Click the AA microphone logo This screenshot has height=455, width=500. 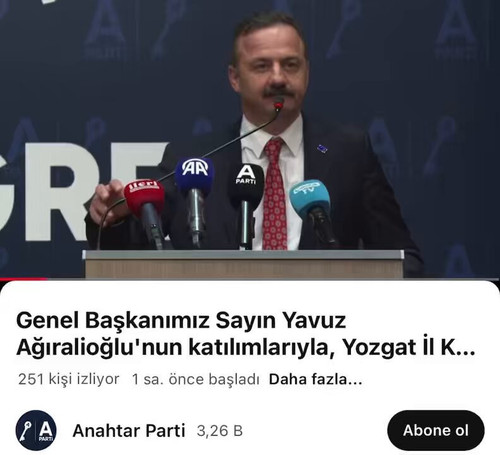pos(195,168)
